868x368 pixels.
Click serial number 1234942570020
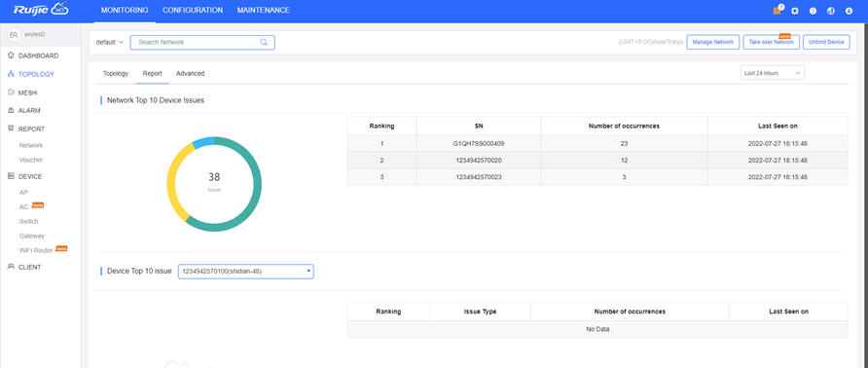pos(479,161)
